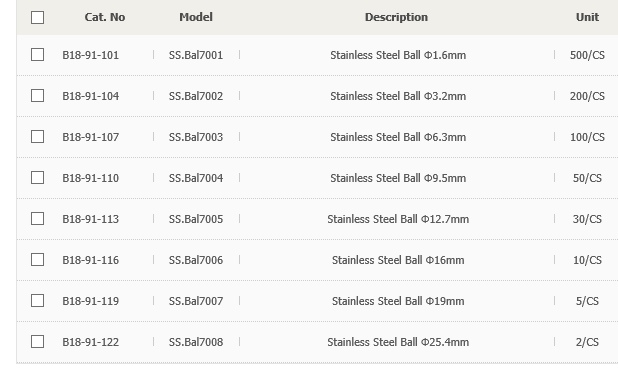Click Stainless Steel Ball Φ25.4mm description
The image size is (618, 371).
[398, 342]
